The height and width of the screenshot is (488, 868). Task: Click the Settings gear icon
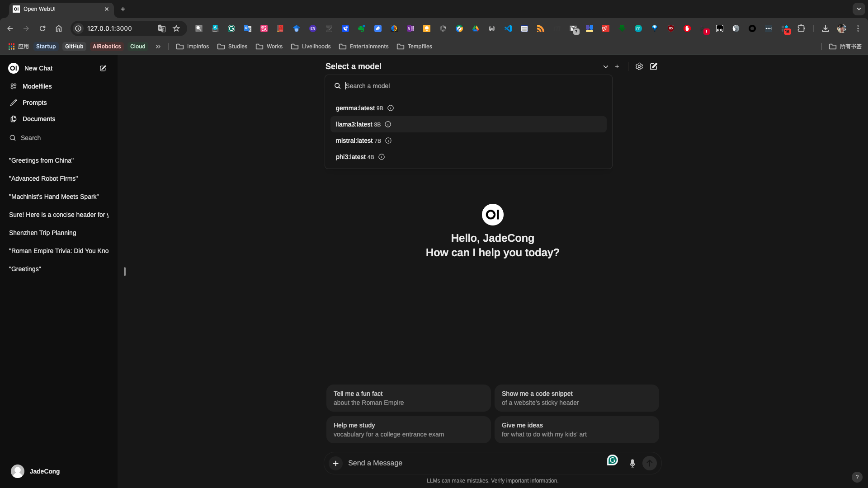pyautogui.click(x=639, y=66)
